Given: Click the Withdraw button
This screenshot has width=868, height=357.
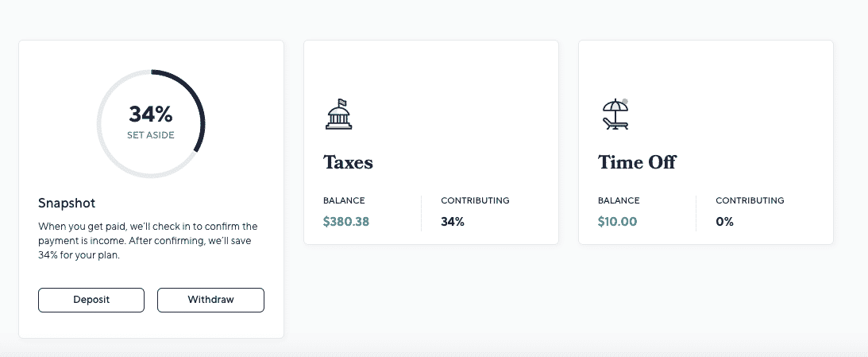Looking at the screenshot, I should click(211, 300).
